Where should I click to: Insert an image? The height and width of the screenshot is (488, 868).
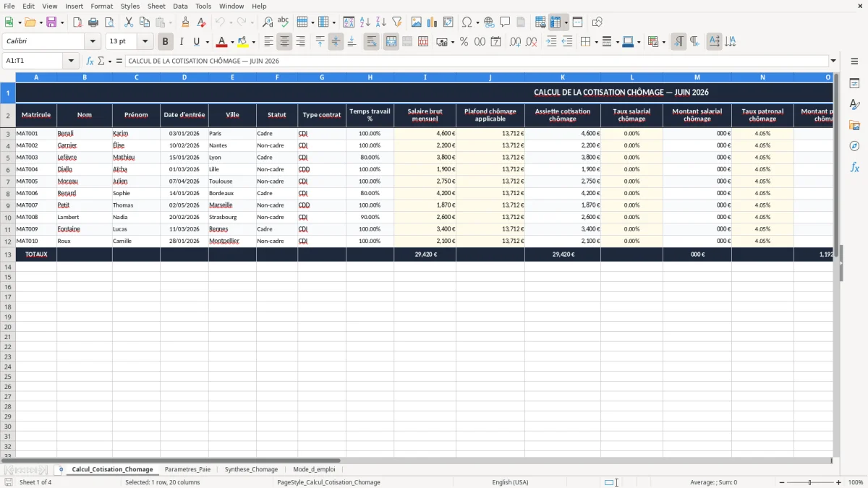(x=417, y=22)
